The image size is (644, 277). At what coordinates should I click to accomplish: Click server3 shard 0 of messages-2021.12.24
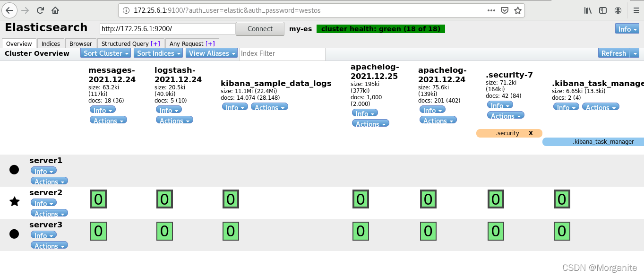tap(98, 232)
